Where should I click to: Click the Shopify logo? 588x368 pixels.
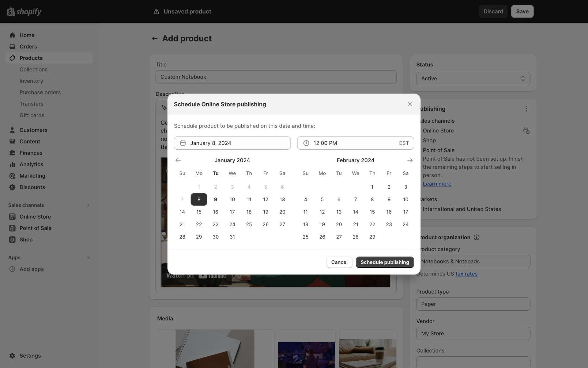tap(24, 12)
